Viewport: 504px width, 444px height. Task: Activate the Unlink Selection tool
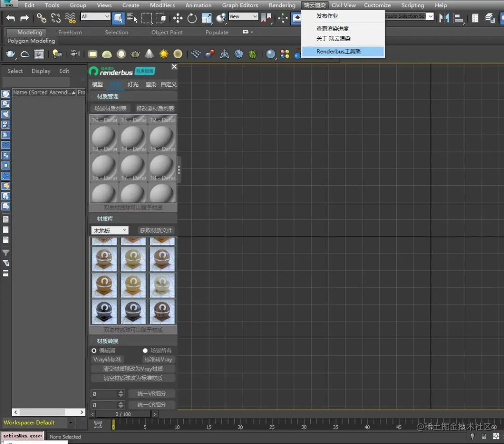[56, 18]
